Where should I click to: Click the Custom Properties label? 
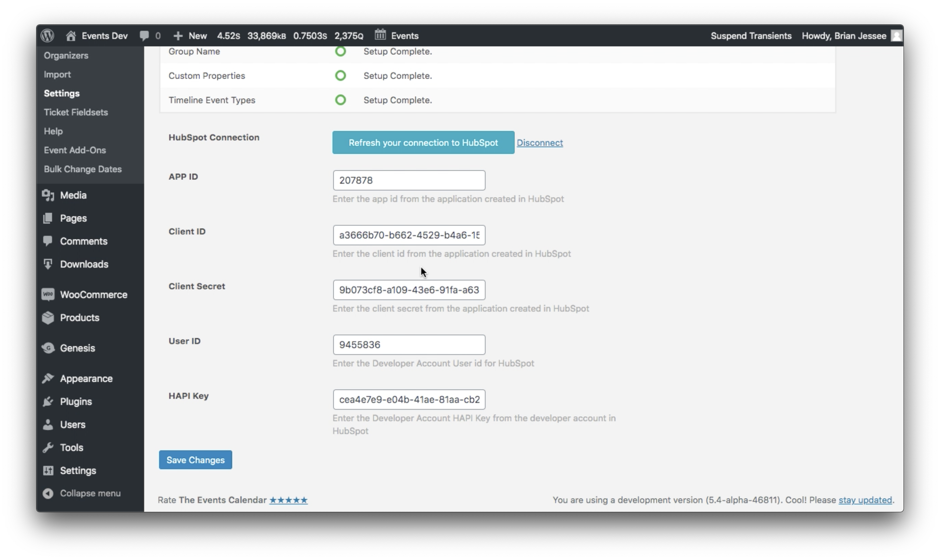[x=207, y=75]
